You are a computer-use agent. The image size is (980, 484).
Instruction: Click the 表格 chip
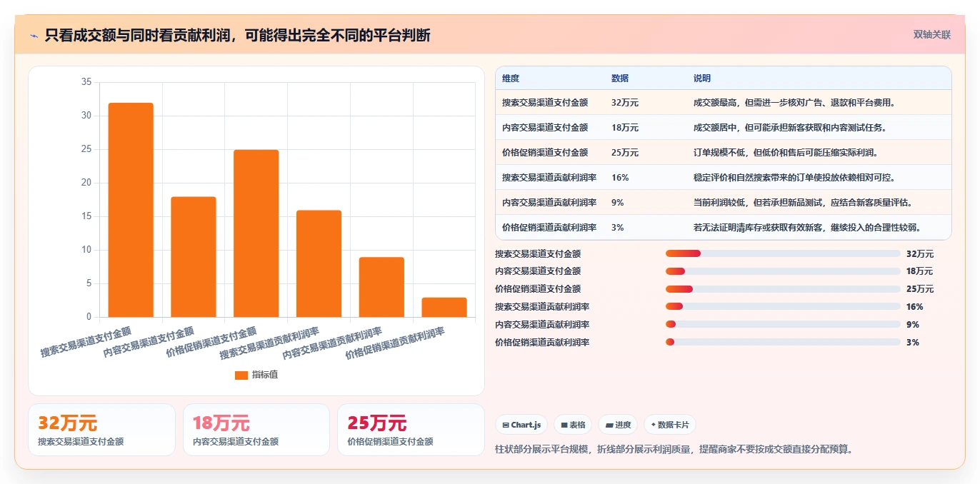click(x=573, y=425)
